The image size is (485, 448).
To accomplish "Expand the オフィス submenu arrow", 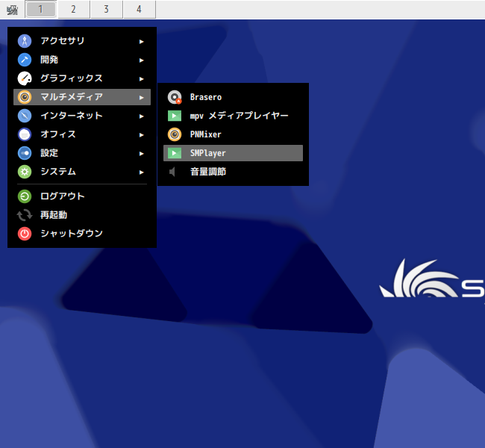I will [141, 134].
